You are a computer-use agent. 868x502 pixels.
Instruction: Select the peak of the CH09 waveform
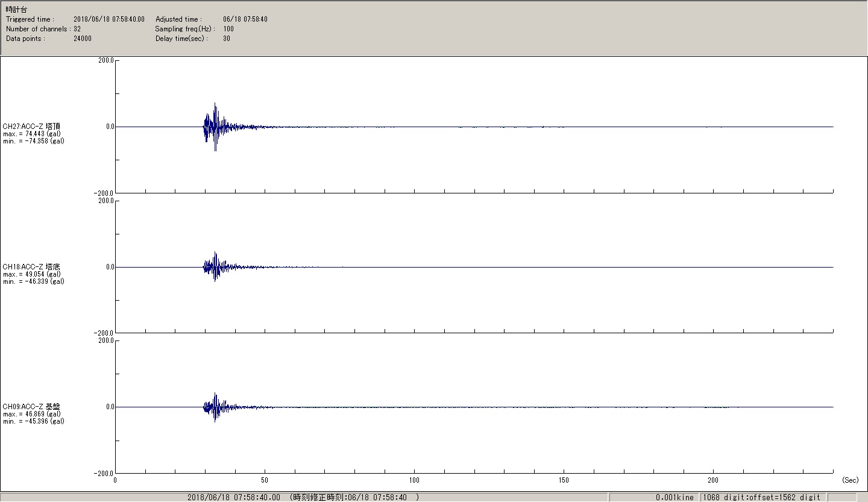tap(215, 395)
